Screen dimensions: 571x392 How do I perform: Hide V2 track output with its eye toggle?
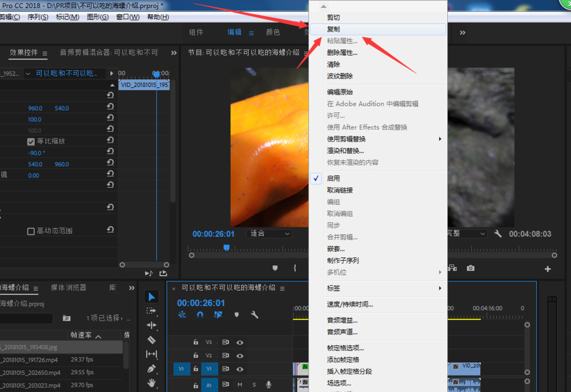pyautogui.click(x=240, y=354)
